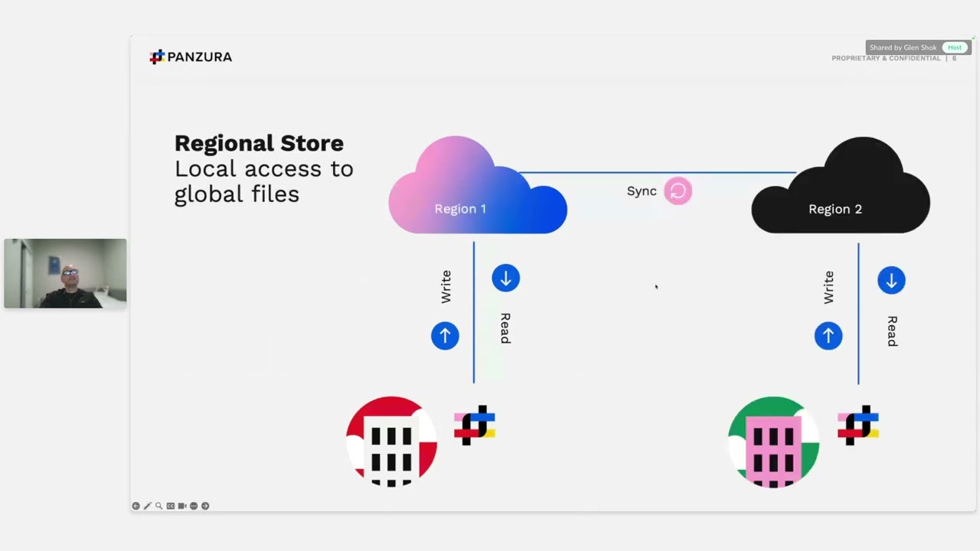Click the Region 2 Read down-arrow icon
Image resolution: width=980 pixels, height=551 pixels.
pyautogui.click(x=891, y=281)
